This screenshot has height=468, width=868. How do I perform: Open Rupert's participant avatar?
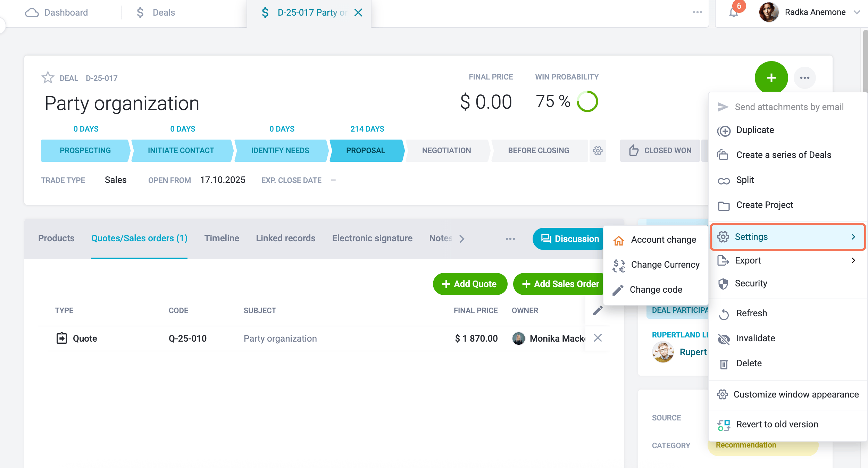pyautogui.click(x=663, y=352)
